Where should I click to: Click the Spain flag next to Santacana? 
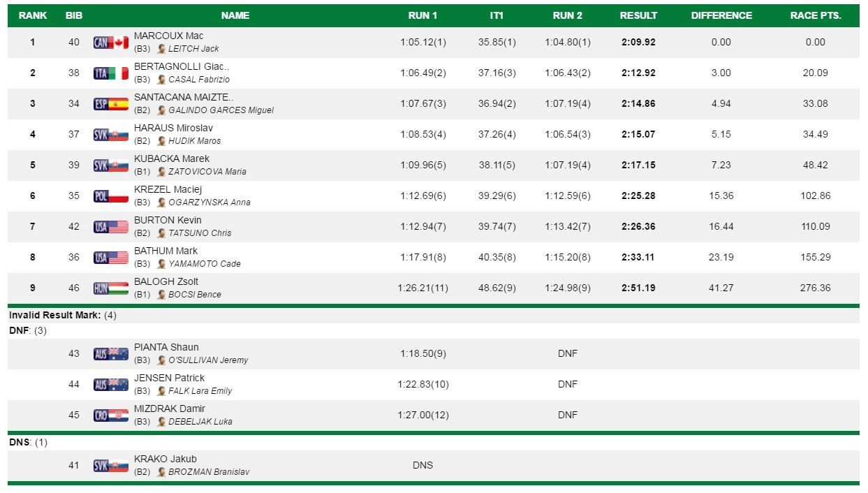111,104
